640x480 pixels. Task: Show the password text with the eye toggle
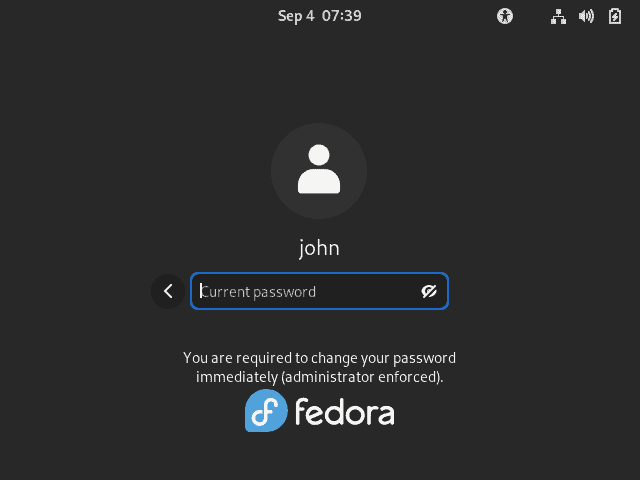[430, 291]
